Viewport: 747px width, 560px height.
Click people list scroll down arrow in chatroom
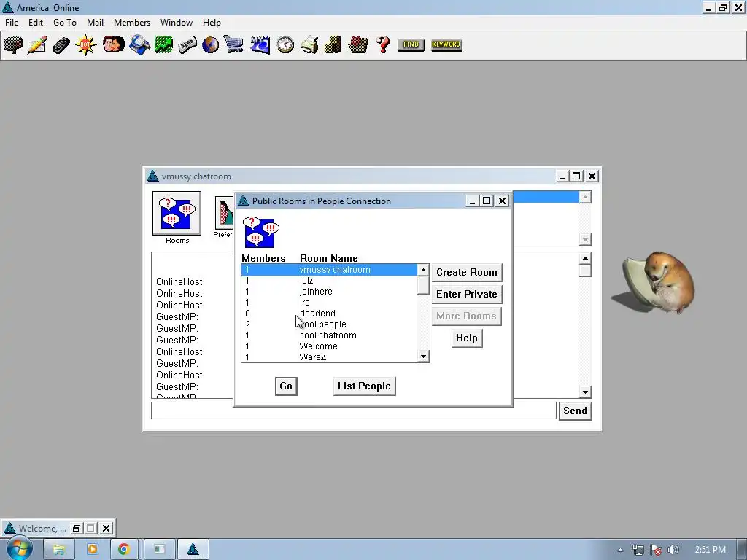(585, 239)
